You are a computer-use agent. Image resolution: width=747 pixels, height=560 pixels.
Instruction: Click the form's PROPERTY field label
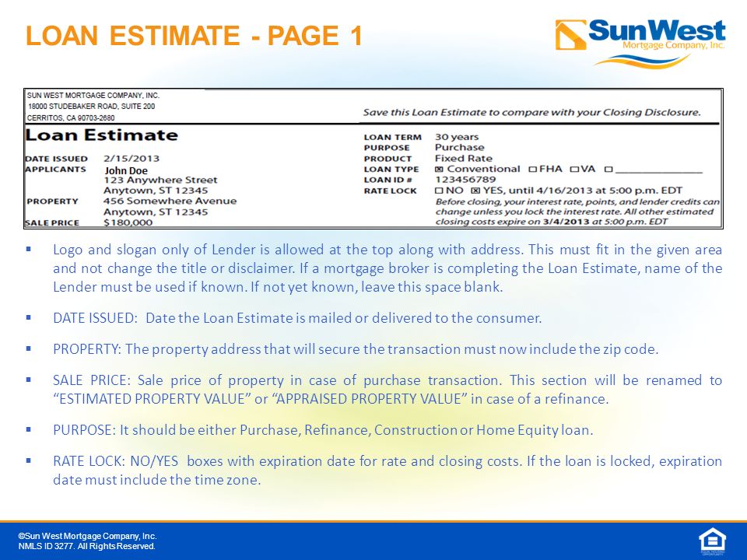[x=52, y=201]
